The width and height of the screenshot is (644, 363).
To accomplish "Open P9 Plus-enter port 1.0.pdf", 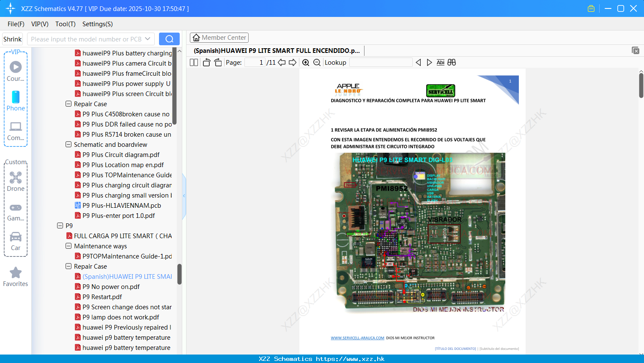I will 119,215.
